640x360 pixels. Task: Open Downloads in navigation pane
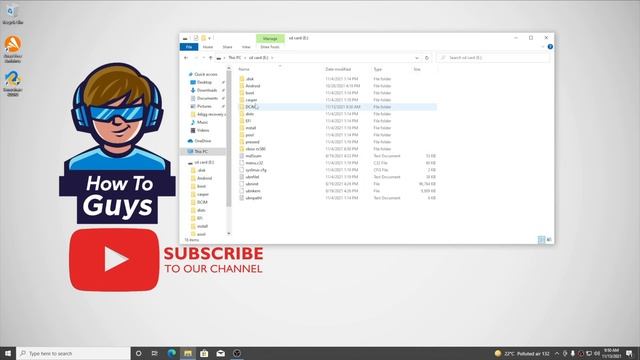[207, 90]
